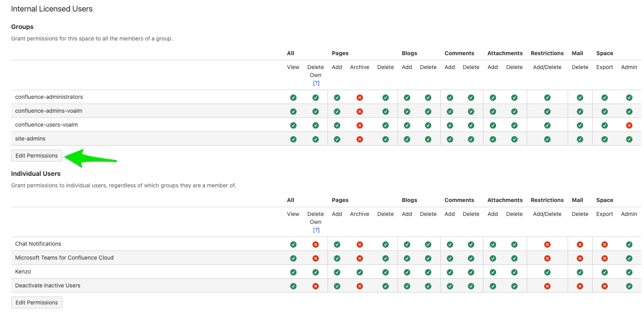Click red Admin icon for confluence-users-voalm
The height and width of the screenshot is (312, 644).
[x=629, y=125]
